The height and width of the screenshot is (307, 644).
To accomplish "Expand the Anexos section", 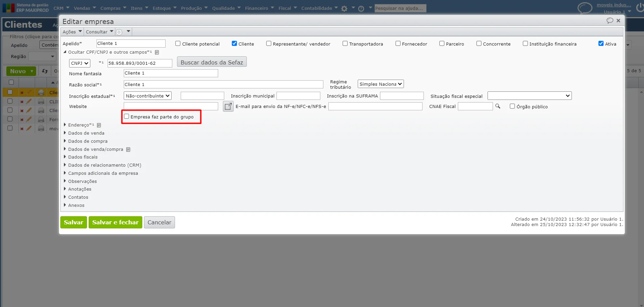I will click(65, 205).
